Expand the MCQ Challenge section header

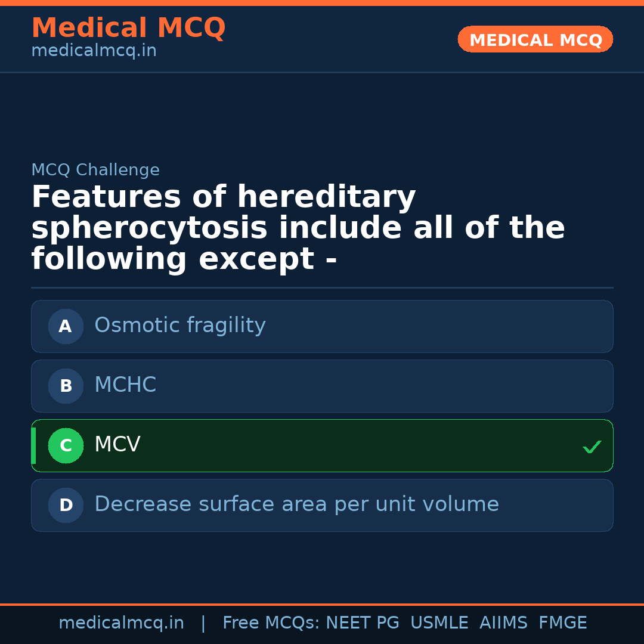(95, 170)
